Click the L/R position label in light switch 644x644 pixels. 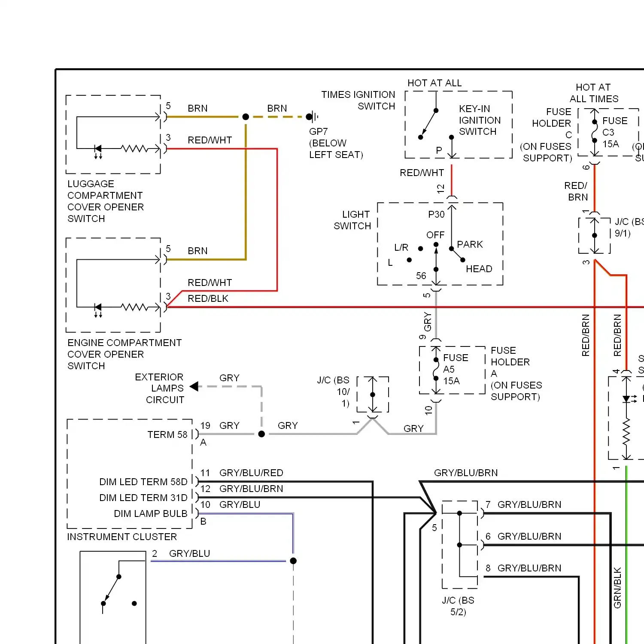tap(401, 247)
